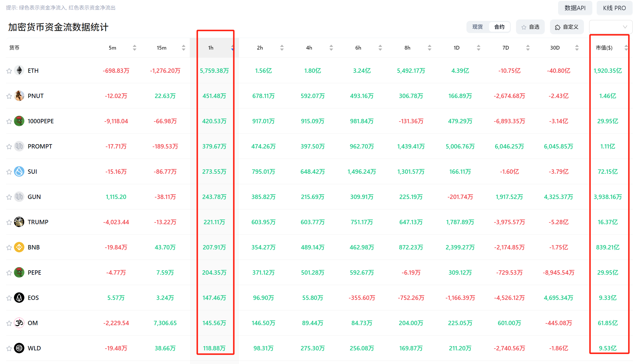Click the PNUT squirrel coin icon
Screen dimensions: 637x364
pos(19,96)
